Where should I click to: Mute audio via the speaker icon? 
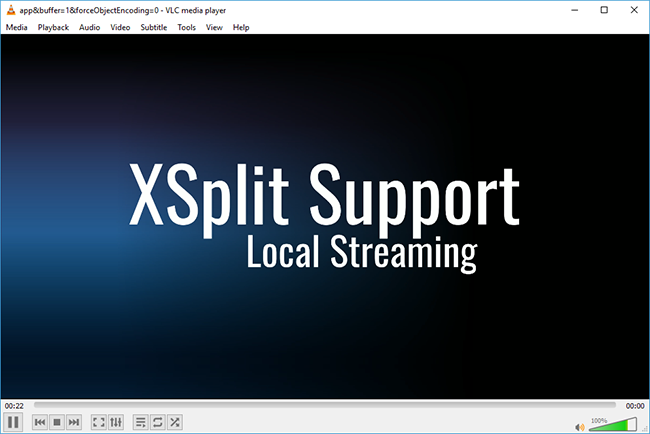pos(580,427)
